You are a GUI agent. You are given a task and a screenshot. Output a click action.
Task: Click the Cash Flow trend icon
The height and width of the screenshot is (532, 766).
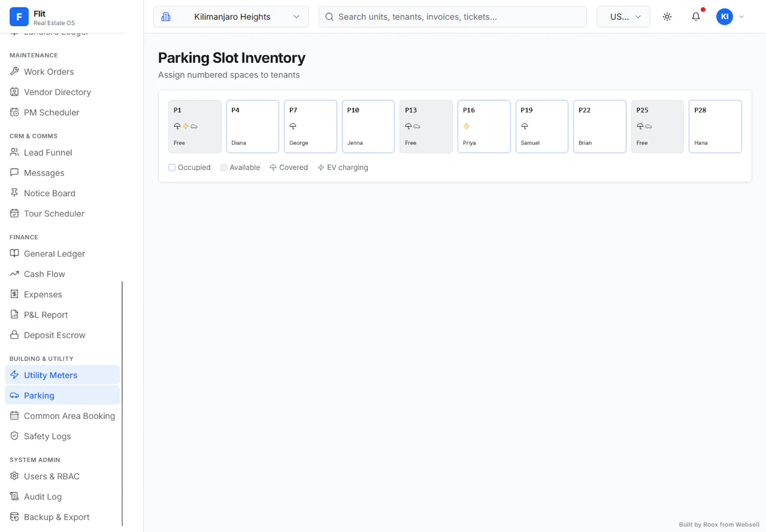[14, 274]
